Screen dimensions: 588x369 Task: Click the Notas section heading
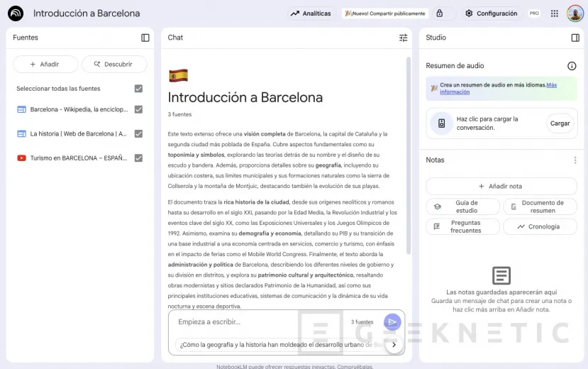pyautogui.click(x=435, y=160)
